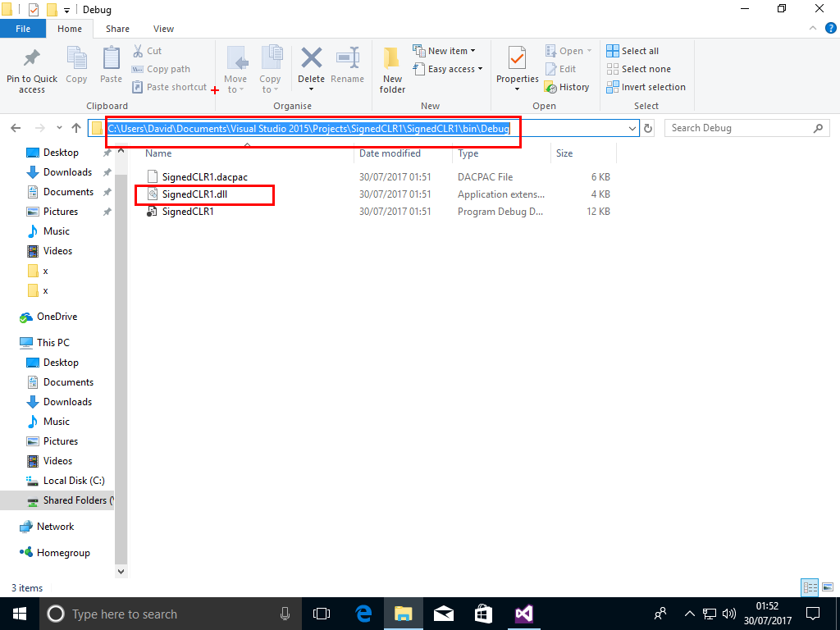Click the Search Debug input box
The height and width of the screenshot is (630, 840).
tap(738, 128)
